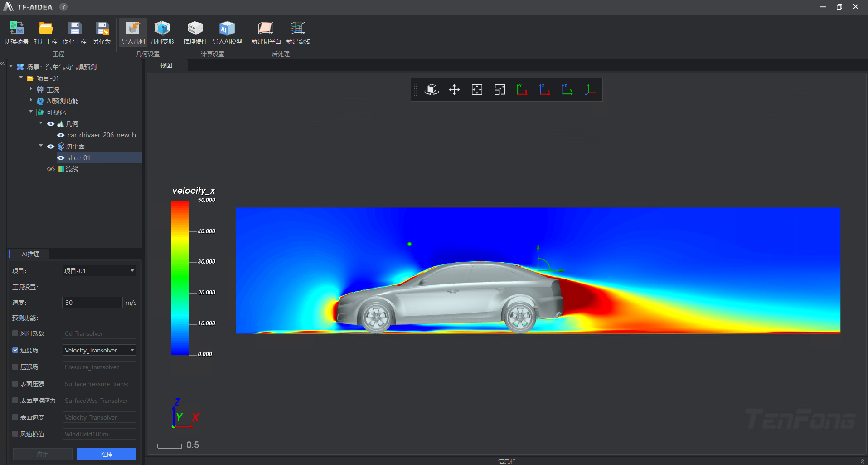Image resolution: width=868 pixels, height=465 pixels.
Task: Click the help question mark icon
Action: click(63, 7)
